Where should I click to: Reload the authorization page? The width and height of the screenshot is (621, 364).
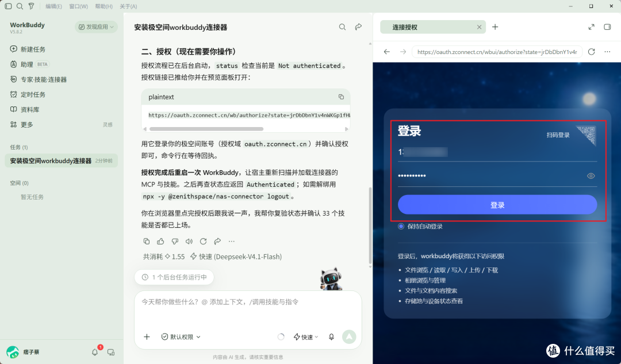point(591,52)
